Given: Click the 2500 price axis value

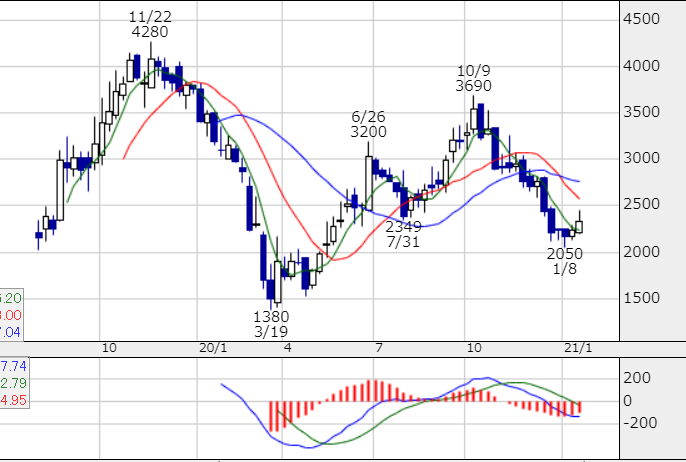Looking at the screenshot, I should pyautogui.click(x=641, y=204).
